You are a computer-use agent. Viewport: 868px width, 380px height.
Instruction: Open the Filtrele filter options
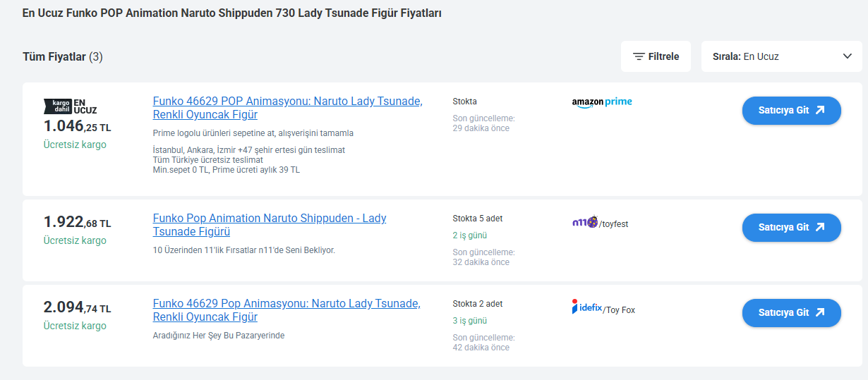pyautogui.click(x=656, y=56)
